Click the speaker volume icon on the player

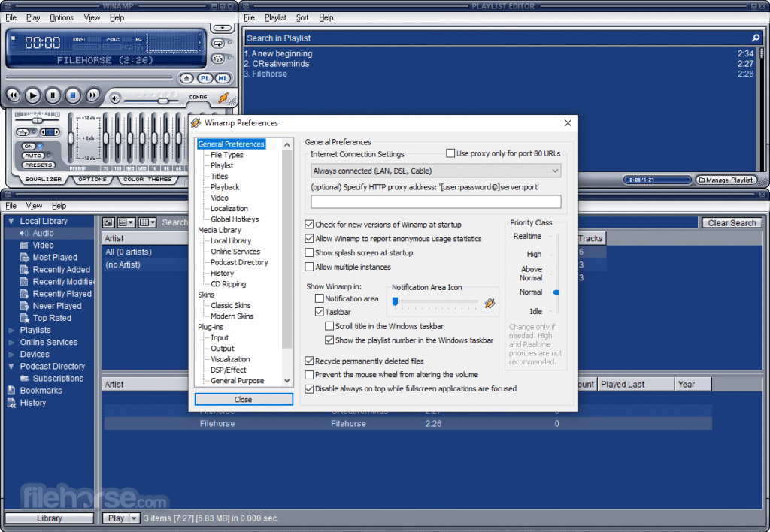point(114,98)
